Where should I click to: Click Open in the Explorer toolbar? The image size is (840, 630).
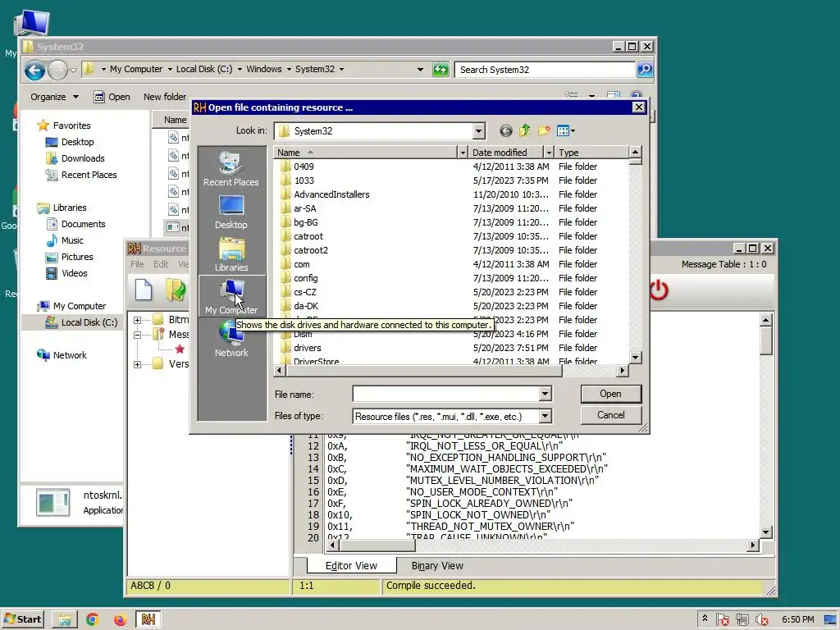[112, 97]
